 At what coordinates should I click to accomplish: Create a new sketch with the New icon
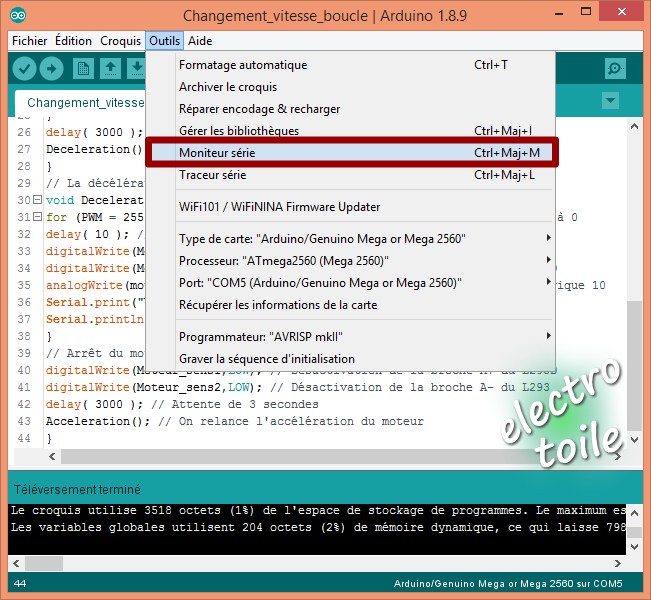pyautogui.click(x=83, y=69)
